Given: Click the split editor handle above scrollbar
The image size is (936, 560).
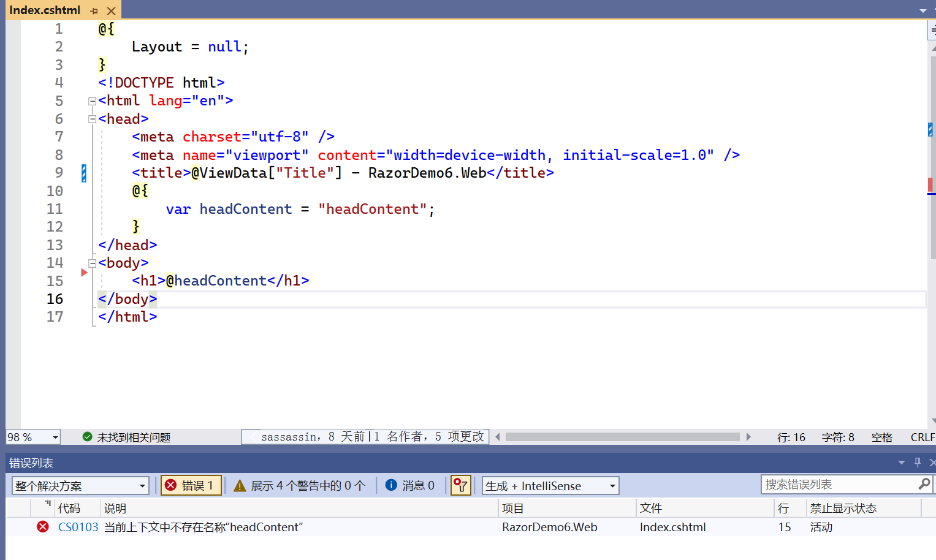Looking at the screenshot, I should (x=932, y=29).
